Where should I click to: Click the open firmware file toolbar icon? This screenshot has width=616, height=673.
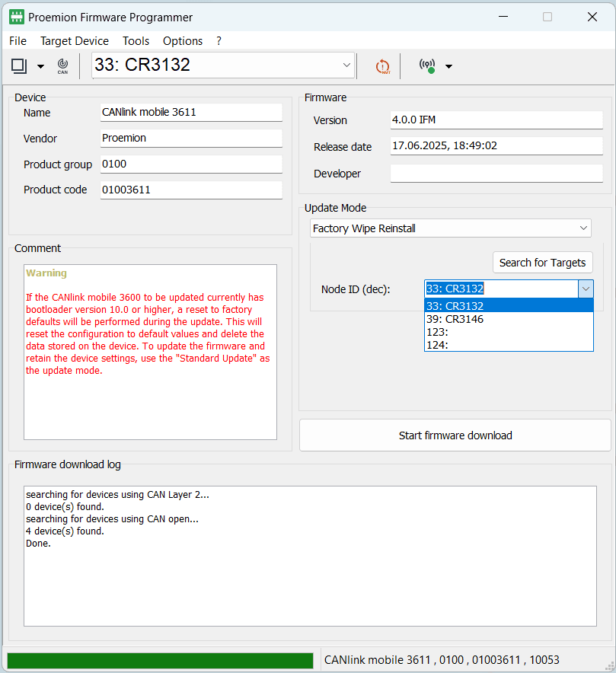(19, 66)
